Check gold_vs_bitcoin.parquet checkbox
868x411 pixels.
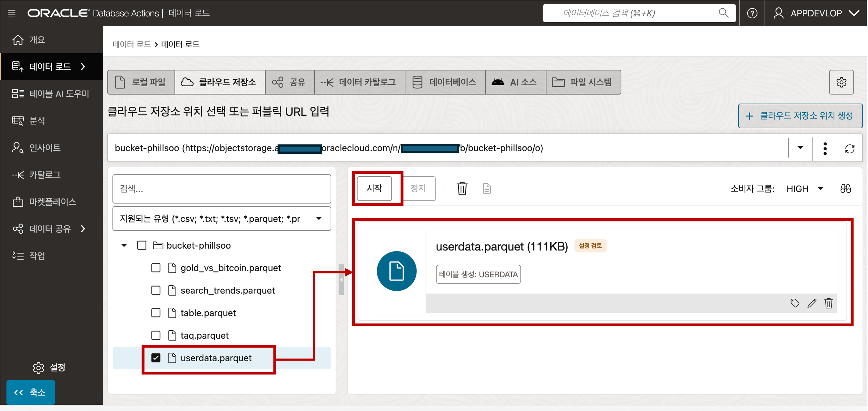click(x=156, y=268)
